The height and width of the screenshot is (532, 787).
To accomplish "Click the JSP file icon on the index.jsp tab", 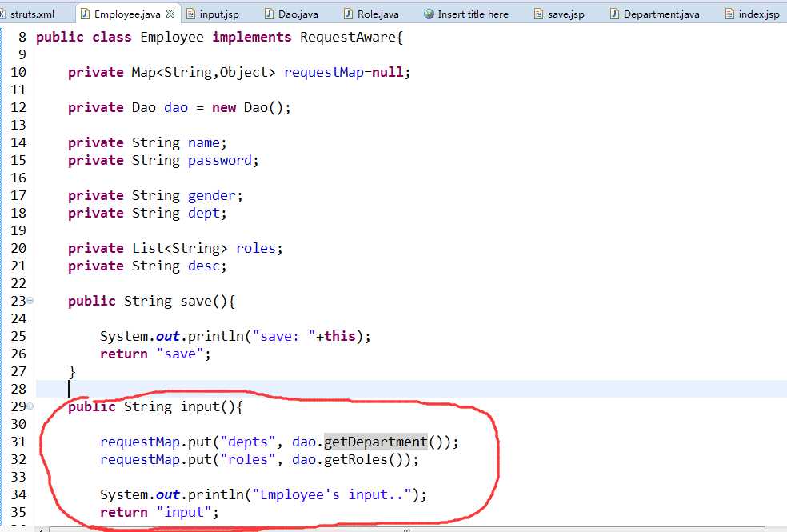I will pos(729,14).
